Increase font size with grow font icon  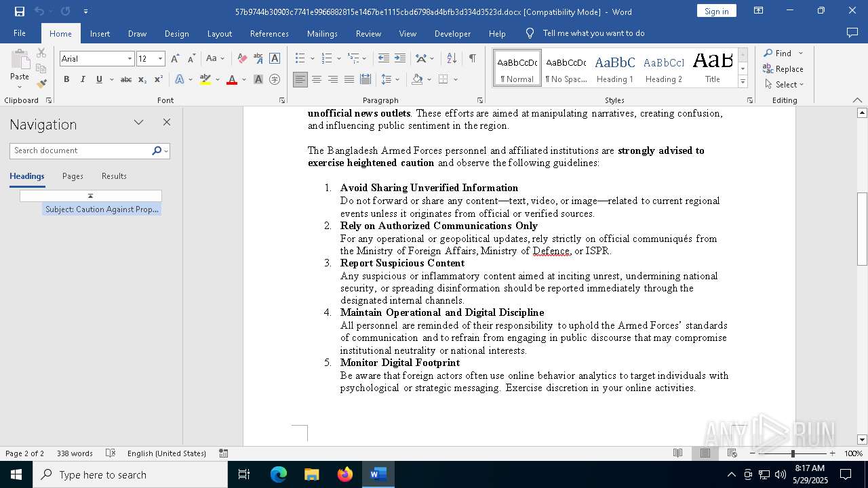[x=175, y=59]
